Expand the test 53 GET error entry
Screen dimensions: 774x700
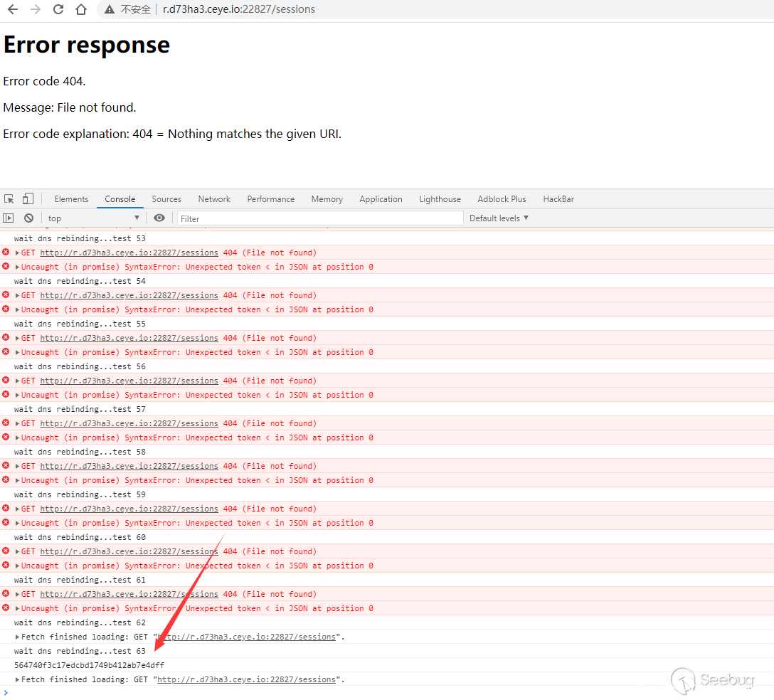click(17, 253)
